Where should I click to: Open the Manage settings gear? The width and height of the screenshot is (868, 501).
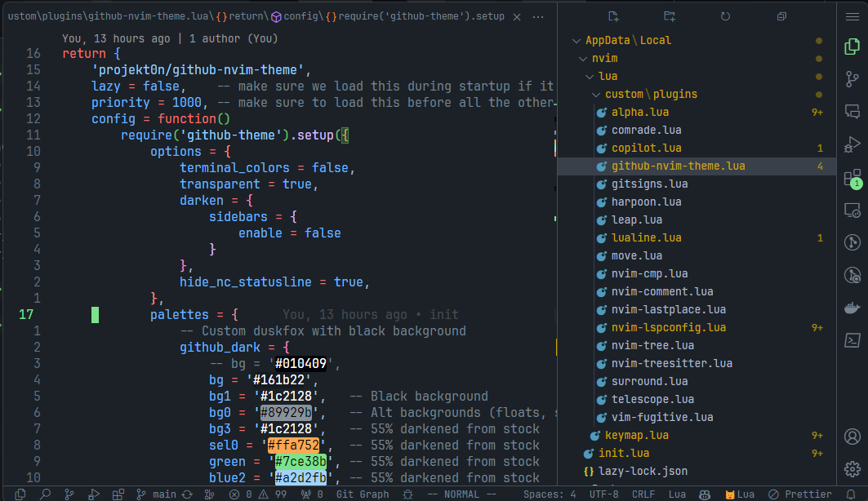pos(852,468)
